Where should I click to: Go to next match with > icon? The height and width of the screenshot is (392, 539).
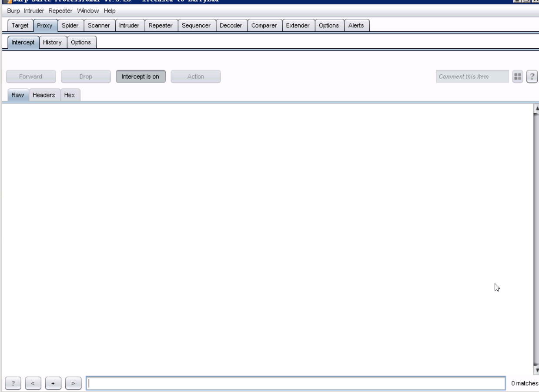(x=74, y=383)
